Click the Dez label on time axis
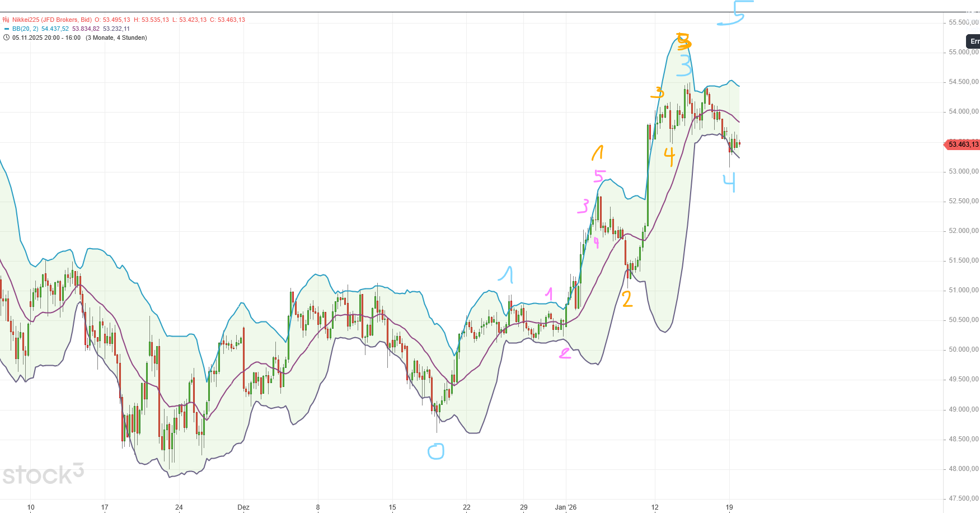This screenshot has width=980, height=513. pyautogui.click(x=243, y=507)
